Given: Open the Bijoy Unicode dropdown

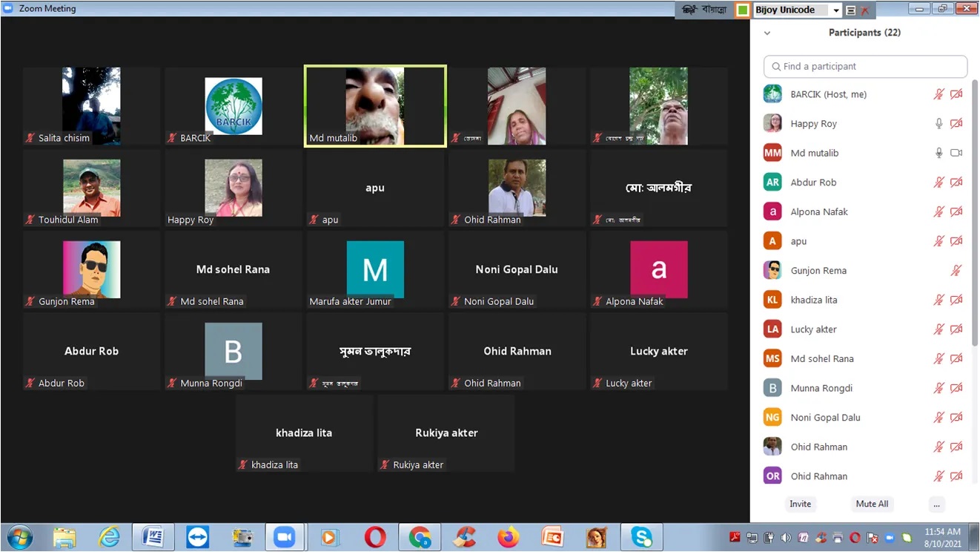Looking at the screenshot, I should 836,10.
